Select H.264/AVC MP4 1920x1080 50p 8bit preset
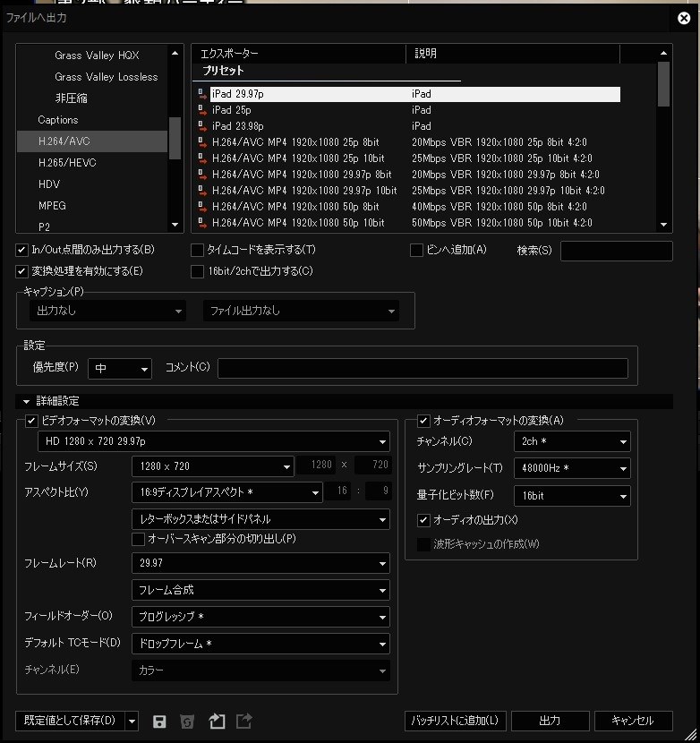The image size is (700, 743). pyautogui.click(x=414, y=207)
